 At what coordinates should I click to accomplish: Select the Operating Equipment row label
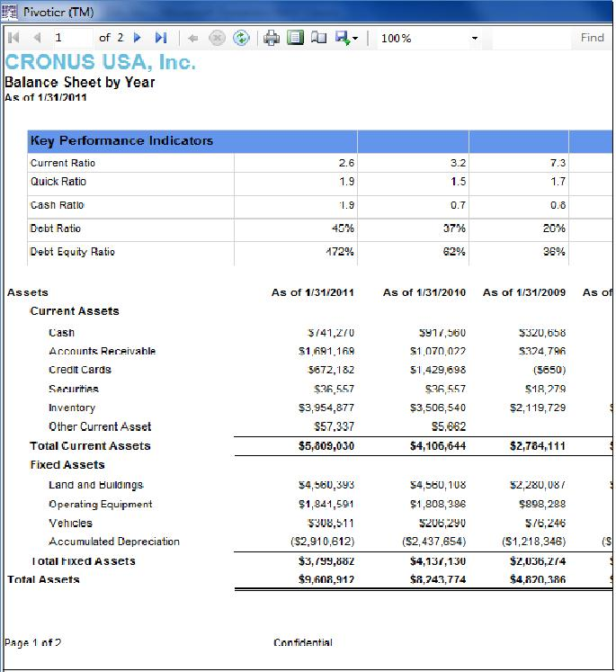(x=101, y=504)
